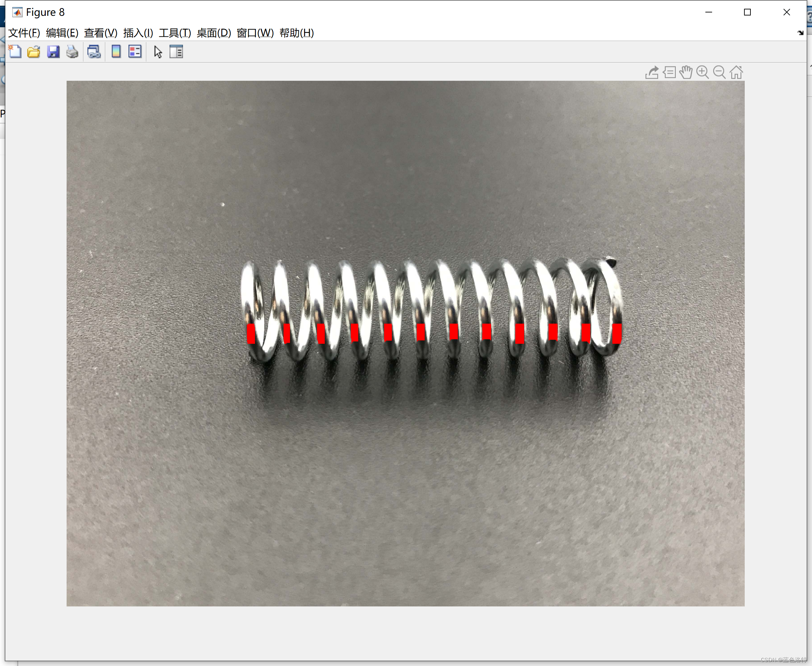Enable the data tips tool
Image resolution: width=812 pixels, height=666 pixels.
click(669, 72)
